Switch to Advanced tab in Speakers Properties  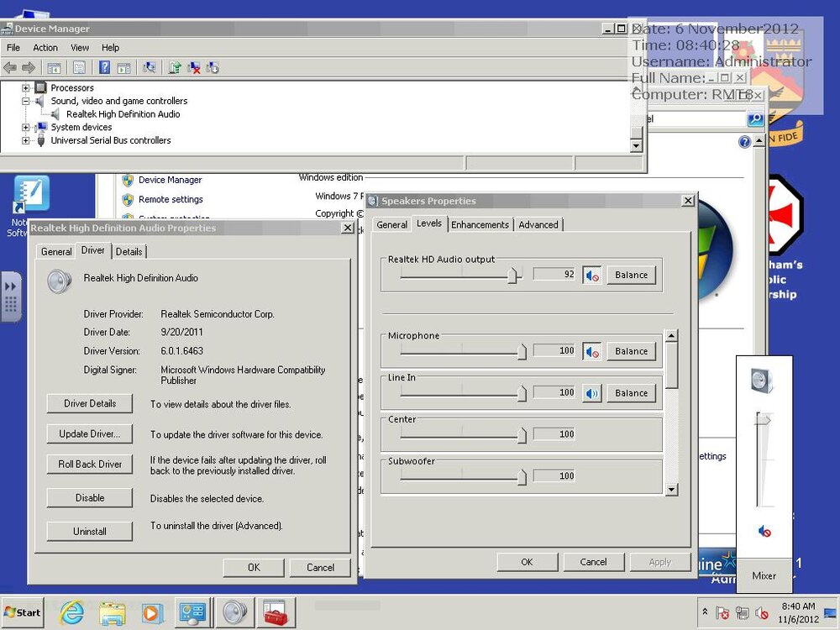click(538, 225)
